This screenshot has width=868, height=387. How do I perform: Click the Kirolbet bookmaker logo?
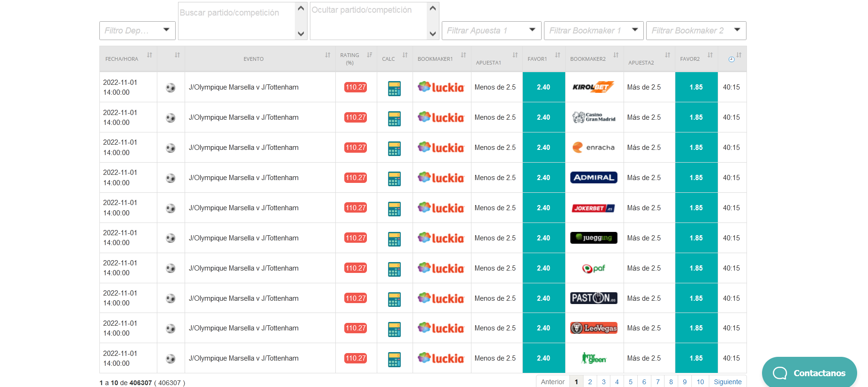tap(593, 87)
